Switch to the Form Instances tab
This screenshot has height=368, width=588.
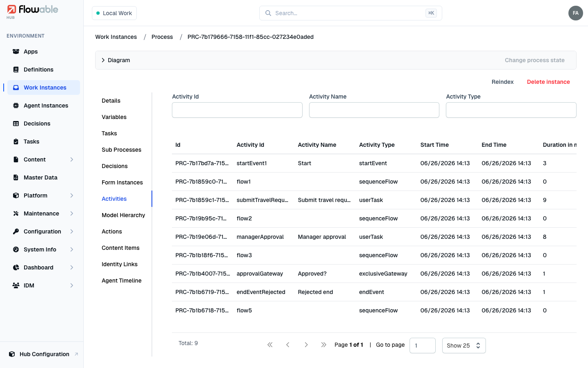[122, 182]
